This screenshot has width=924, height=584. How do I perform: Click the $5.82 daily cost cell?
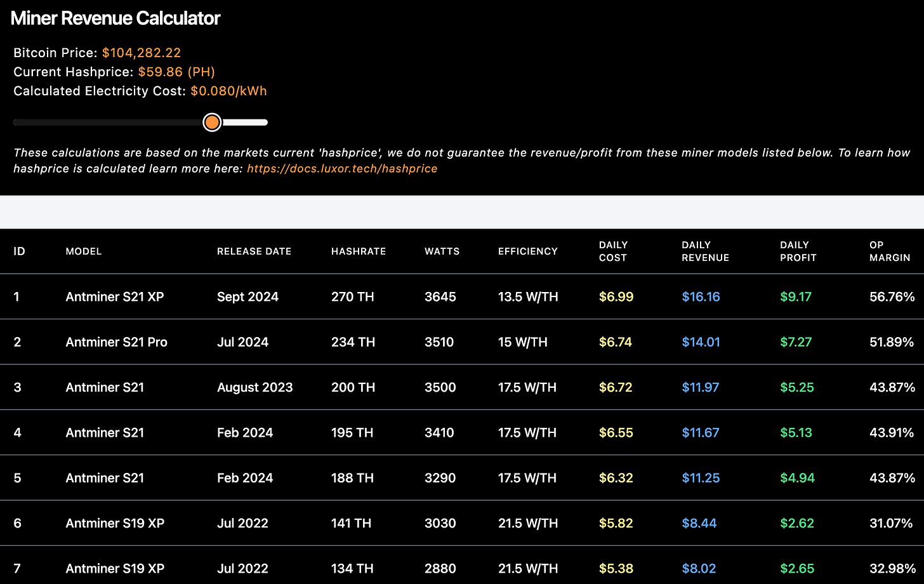click(616, 524)
